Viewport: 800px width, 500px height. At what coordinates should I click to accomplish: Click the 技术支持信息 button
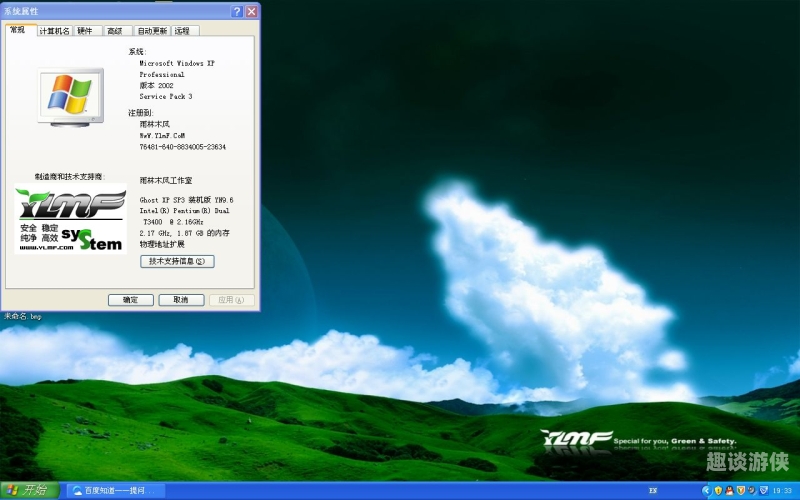point(177,261)
